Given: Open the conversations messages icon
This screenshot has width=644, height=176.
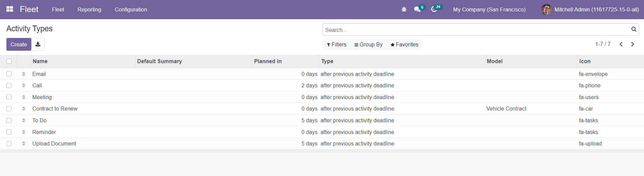Looking at the screenshot, I should (418, 9).
